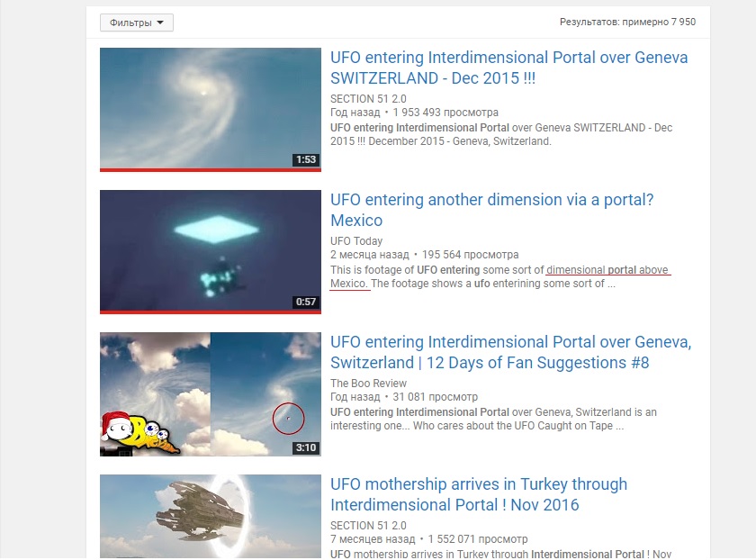Screen dimensions: 756x560
Task: Open title 'UFO entering Interdimensional Portal over Geneva SWITZERLAND - Dec 2015'
Action: tap(508, 68)
